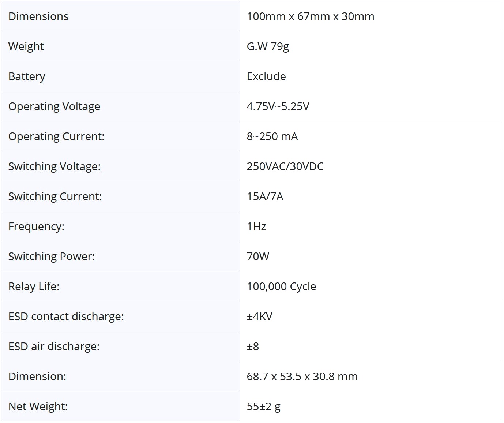Image resolution: width=504 pixels, height=423 pixels.
Task: Click the 70W switching power value
Action: coord(258,257)
